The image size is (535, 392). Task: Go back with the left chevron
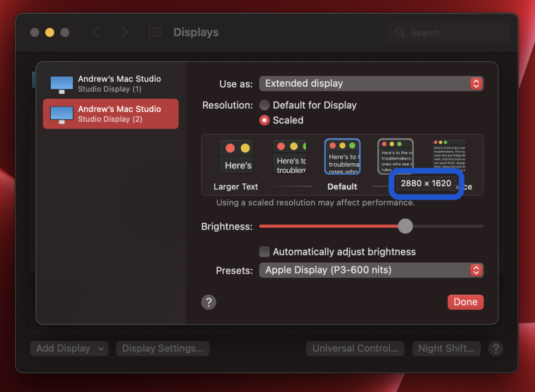97,32
